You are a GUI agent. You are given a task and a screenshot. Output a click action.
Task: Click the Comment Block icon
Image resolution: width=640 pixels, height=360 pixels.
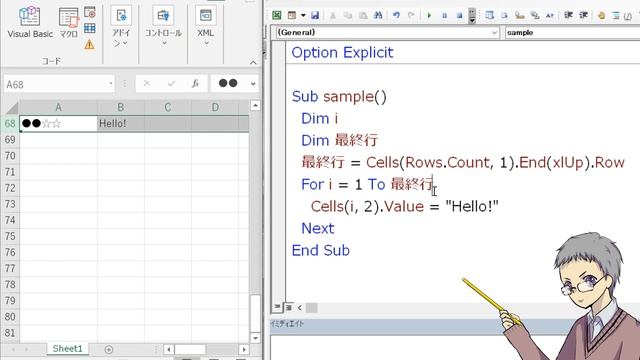pyautogui.click(x=616, y=16)
